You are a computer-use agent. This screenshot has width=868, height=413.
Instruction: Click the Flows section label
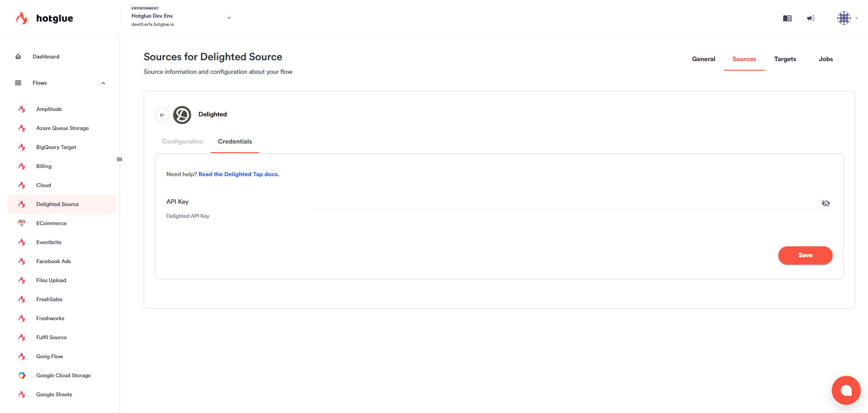(40, 83)
